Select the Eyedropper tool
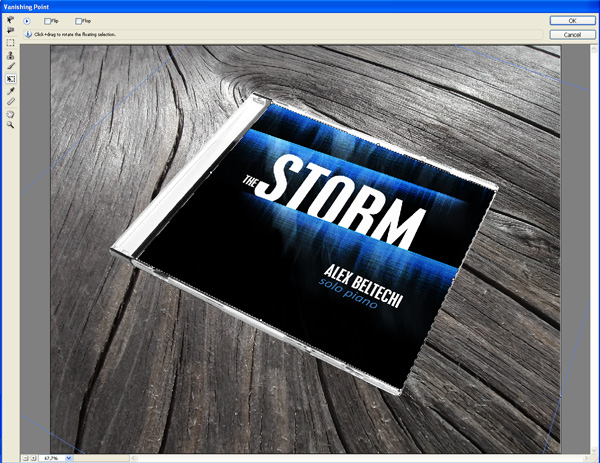Viewport: 600px width, 463px height. click(10, 91)
